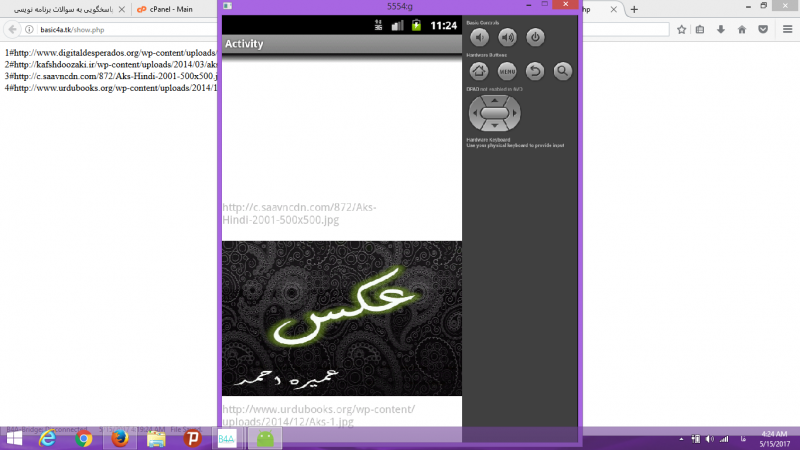The width and height of the screenshot is (800, 450).
Task: Switch to the cPanel - Main tab
Action: [x=171, y=9]
